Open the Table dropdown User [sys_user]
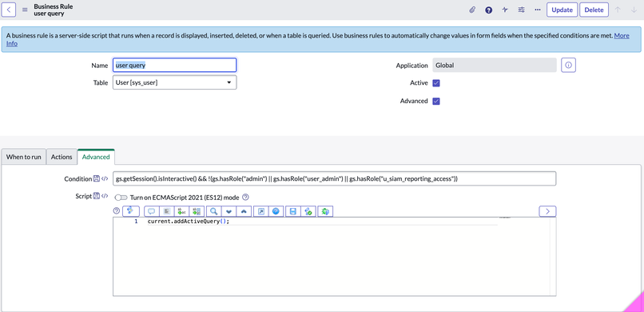 [174, 82]
